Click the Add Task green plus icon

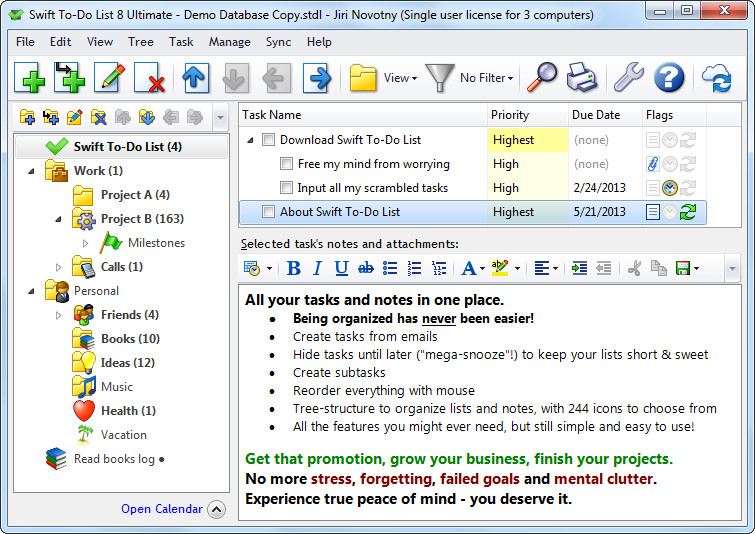[30, 78]
